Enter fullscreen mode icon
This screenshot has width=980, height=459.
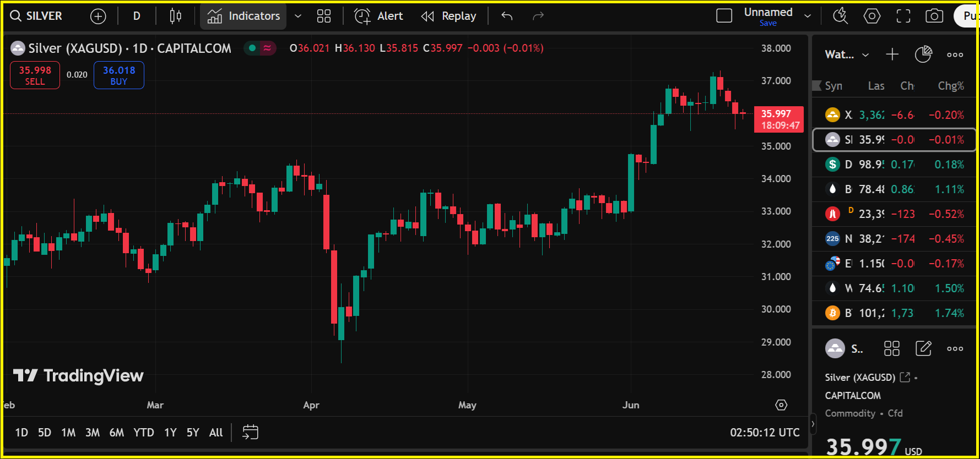coord(903,17)
